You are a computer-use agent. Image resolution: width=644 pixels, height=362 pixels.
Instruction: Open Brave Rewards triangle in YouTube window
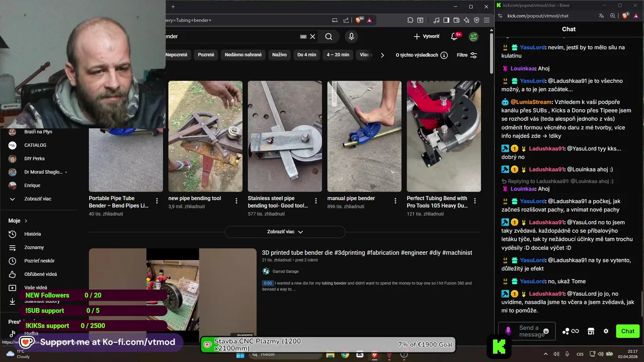(x=369, y=20)
